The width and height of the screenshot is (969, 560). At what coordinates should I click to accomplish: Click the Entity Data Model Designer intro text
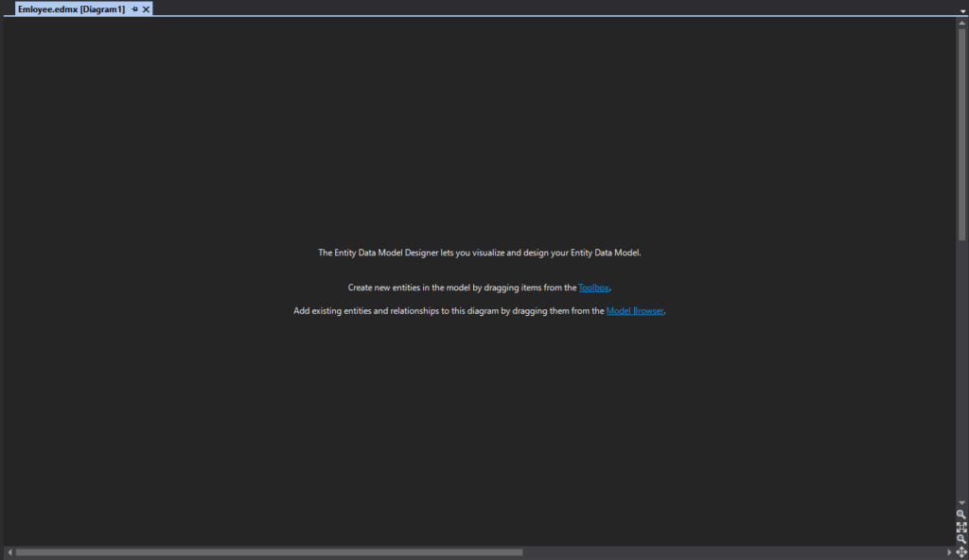[480, 254]
